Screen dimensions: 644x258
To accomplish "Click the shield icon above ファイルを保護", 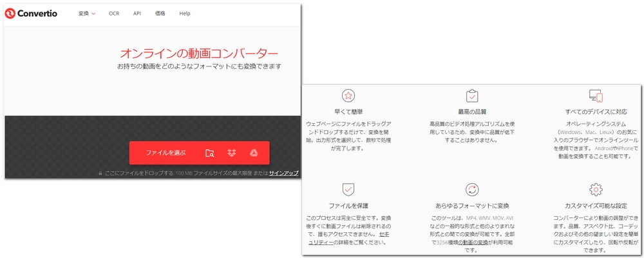I will point(348,190).
